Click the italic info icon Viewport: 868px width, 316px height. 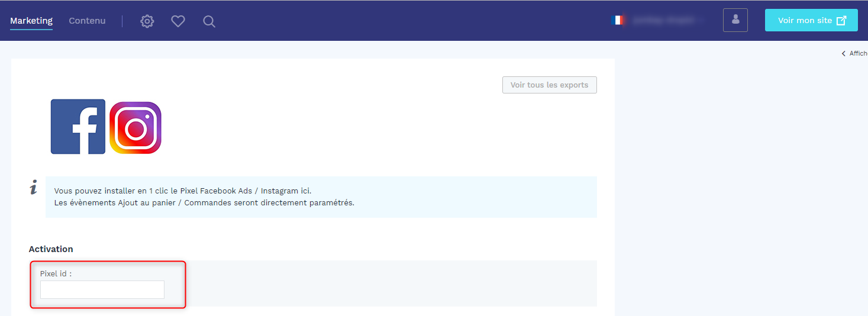[34, 188]
